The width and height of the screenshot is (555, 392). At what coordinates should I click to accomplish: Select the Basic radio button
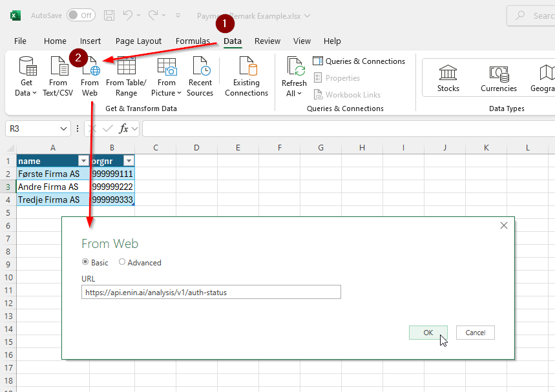(x=85, y=262)
